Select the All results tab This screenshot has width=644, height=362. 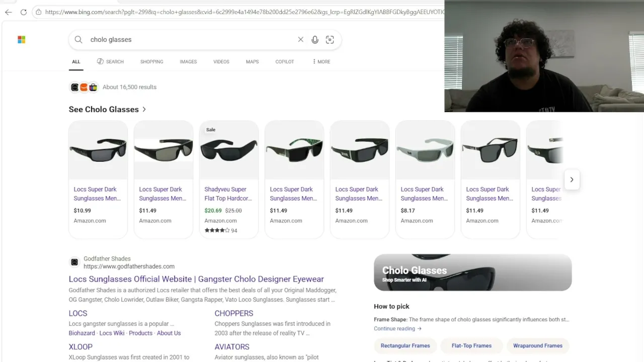pyautogui.click(x=76, y=62)
